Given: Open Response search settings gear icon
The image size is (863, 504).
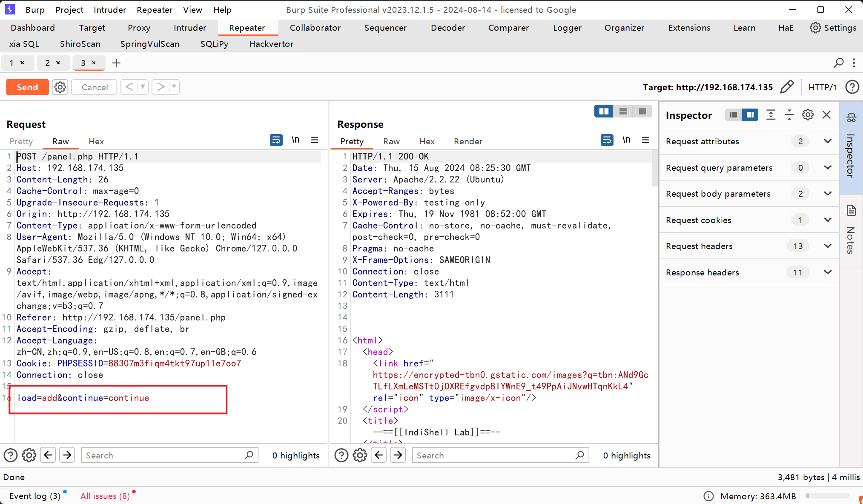Looking at the screenshot, I should click(360, 455).
